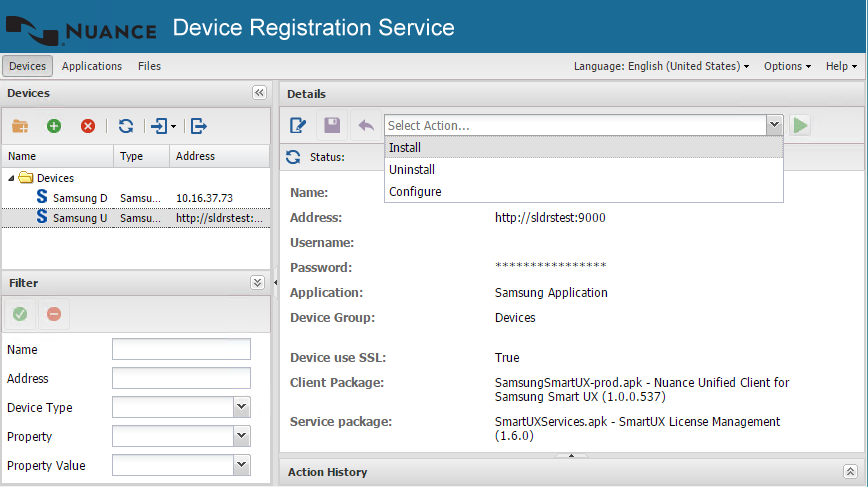Choose Configure from the action list
The width and height of the screenshot is (868, 487).
tap(415, 192)
